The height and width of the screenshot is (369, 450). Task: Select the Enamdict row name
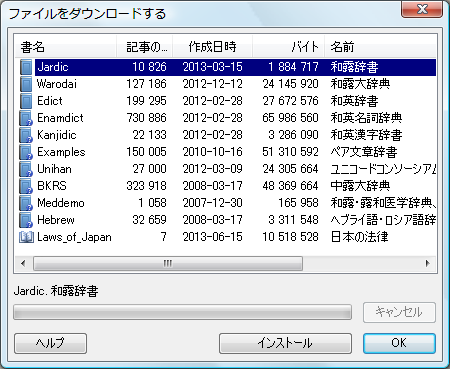tap(60, 118)
